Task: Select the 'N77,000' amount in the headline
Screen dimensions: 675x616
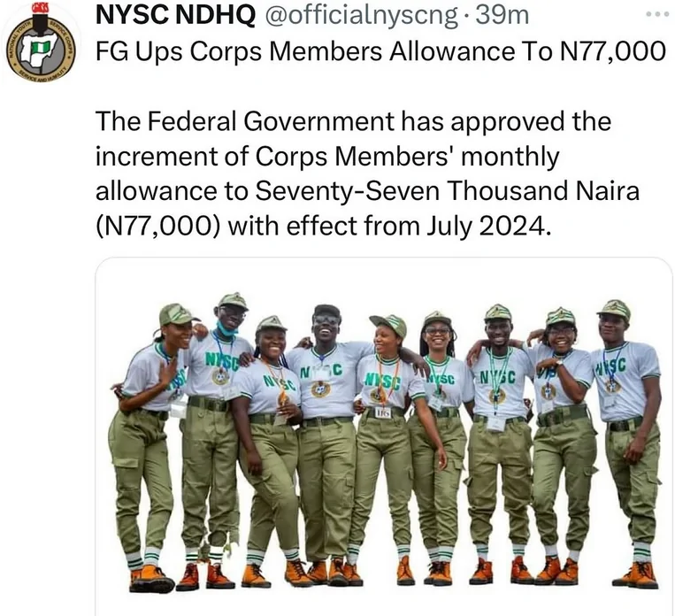Action: tap(614, 51)
